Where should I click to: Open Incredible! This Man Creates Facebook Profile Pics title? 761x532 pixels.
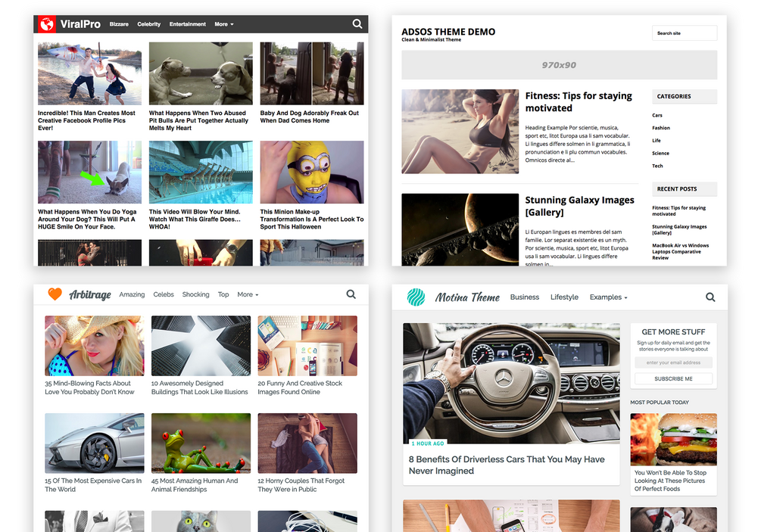pos(87,120)
